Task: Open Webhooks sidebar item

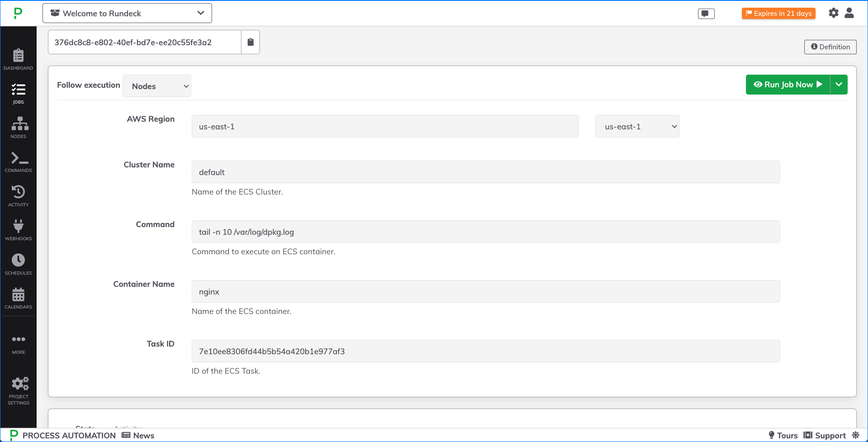Action: pyautogui.click(x=18, y=230)
